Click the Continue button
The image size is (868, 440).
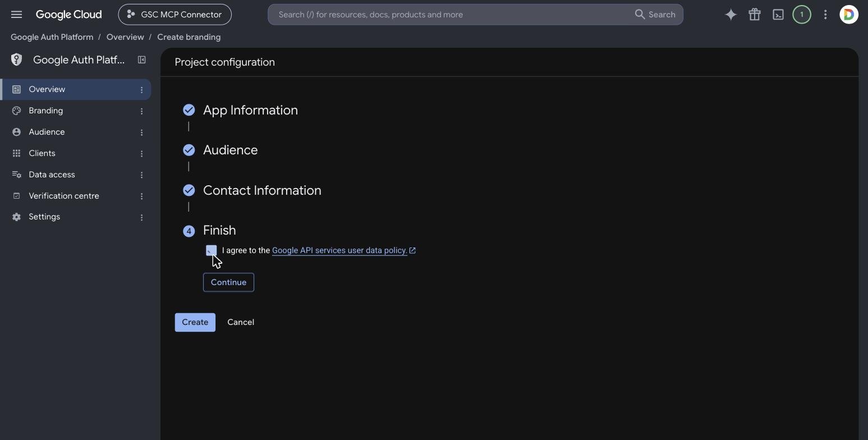point(228,282)
